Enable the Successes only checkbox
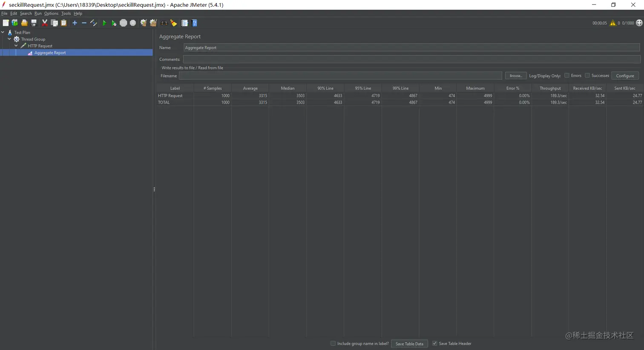Screen dimensions: 644x350 (x=587, y=75)
